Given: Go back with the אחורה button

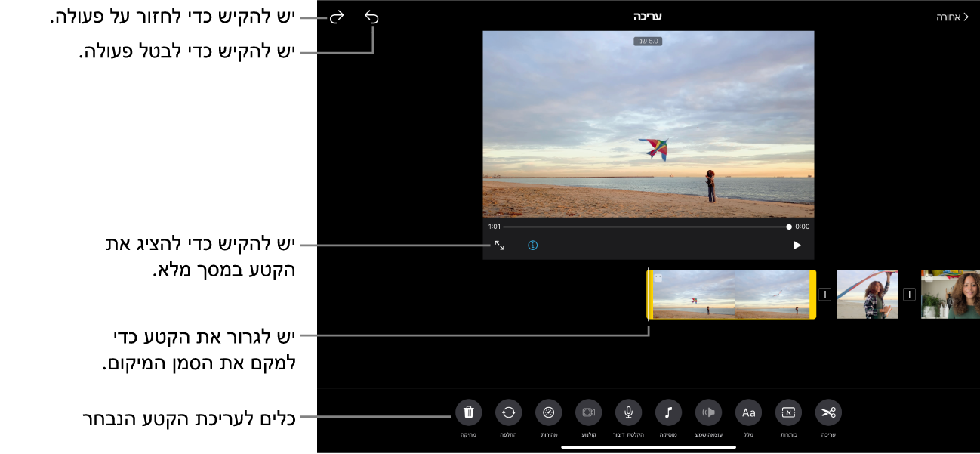Looking at the screenshot, I should 953,17.
